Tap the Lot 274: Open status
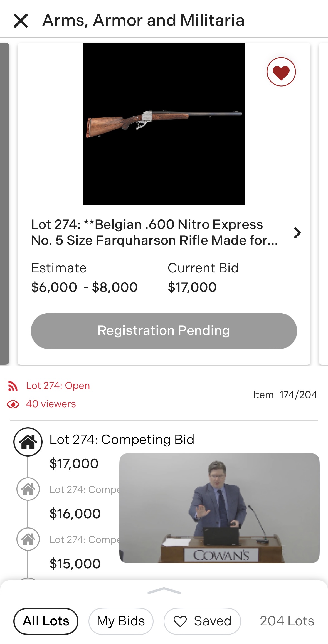Image resolution: width=328 pixels, height=644 pixels. [58, 386]
